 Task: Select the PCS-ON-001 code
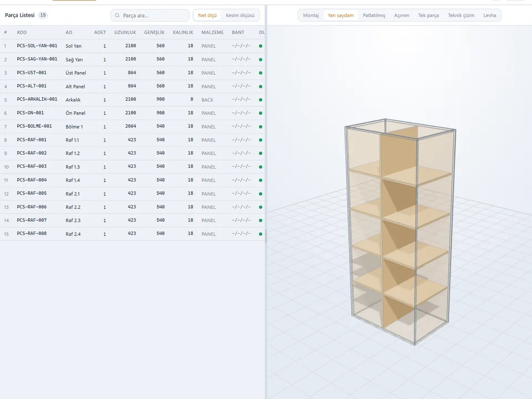(x=30, y=113)
